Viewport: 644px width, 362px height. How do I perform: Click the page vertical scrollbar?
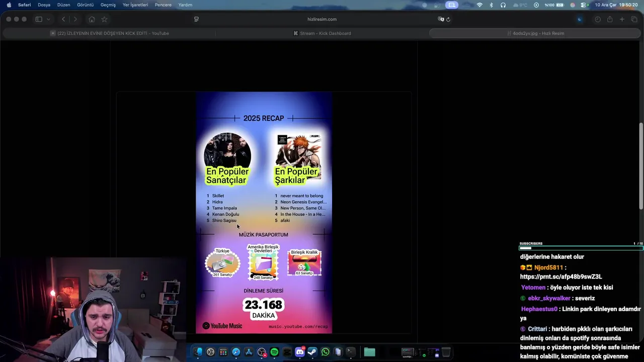click(x=641, y=166)
